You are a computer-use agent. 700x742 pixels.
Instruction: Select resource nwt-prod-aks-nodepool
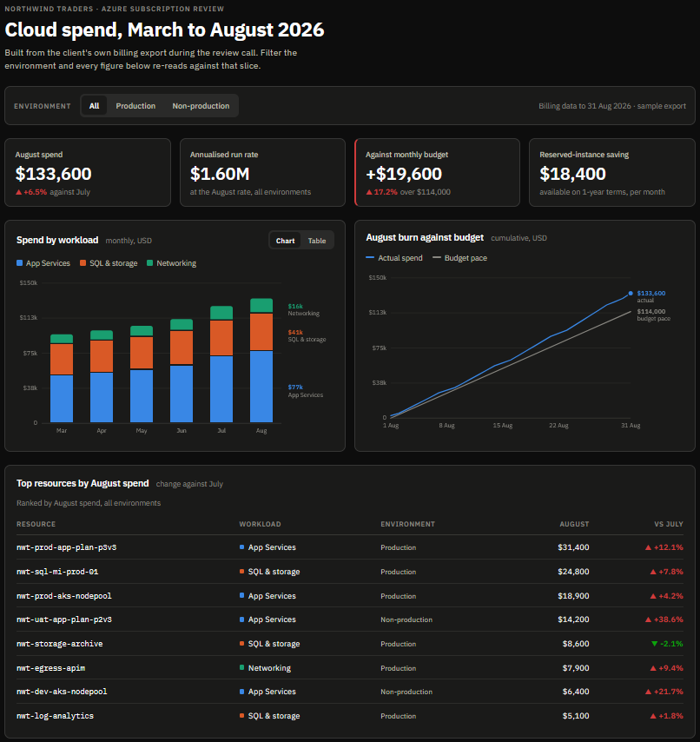pyautogui.click(x=64, y=596)
